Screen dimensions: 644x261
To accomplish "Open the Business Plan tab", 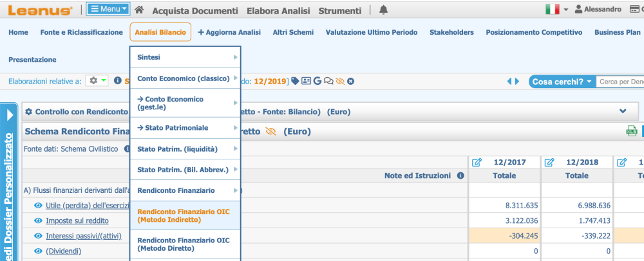I will (x=617, y=32).
